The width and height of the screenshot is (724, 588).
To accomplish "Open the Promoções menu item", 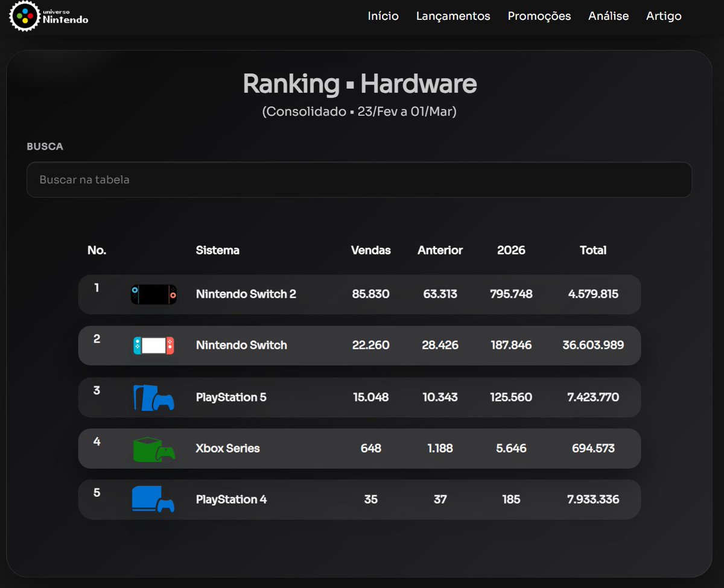I will point(539,16).
